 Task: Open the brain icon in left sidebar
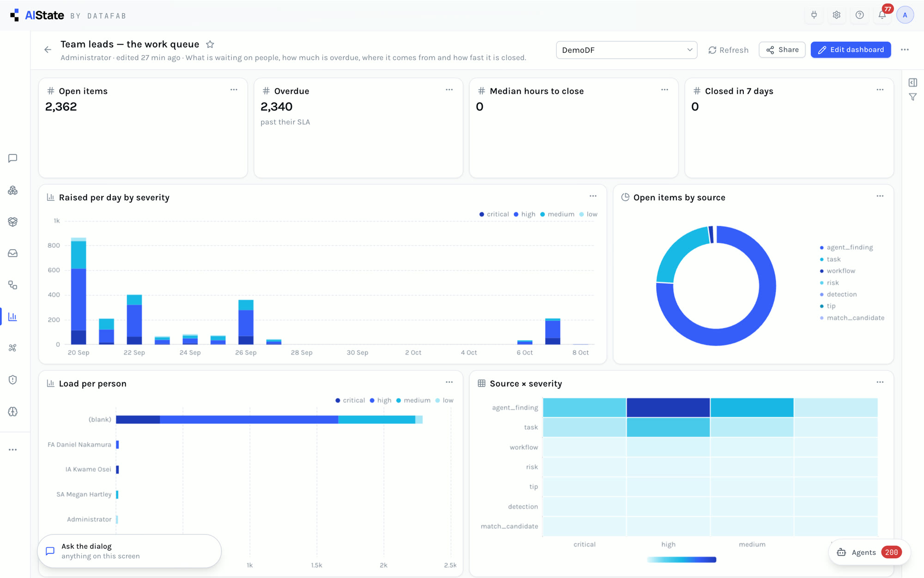click(13, 412)
